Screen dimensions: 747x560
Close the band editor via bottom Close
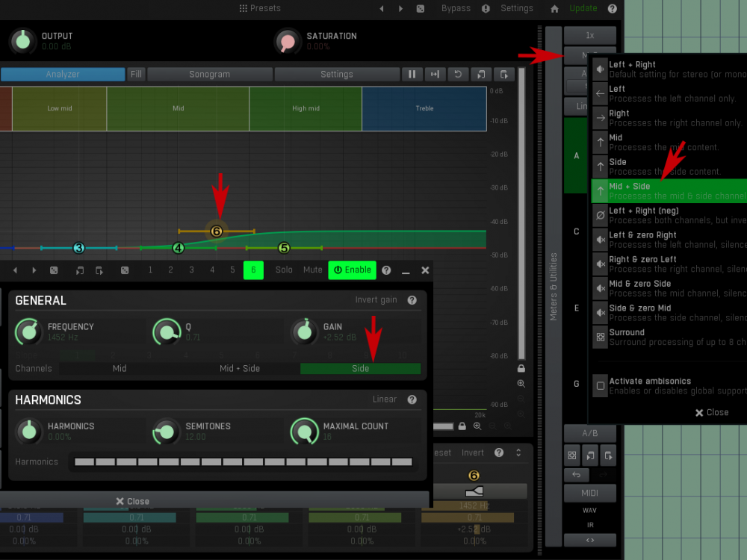[x=133, y=501]
